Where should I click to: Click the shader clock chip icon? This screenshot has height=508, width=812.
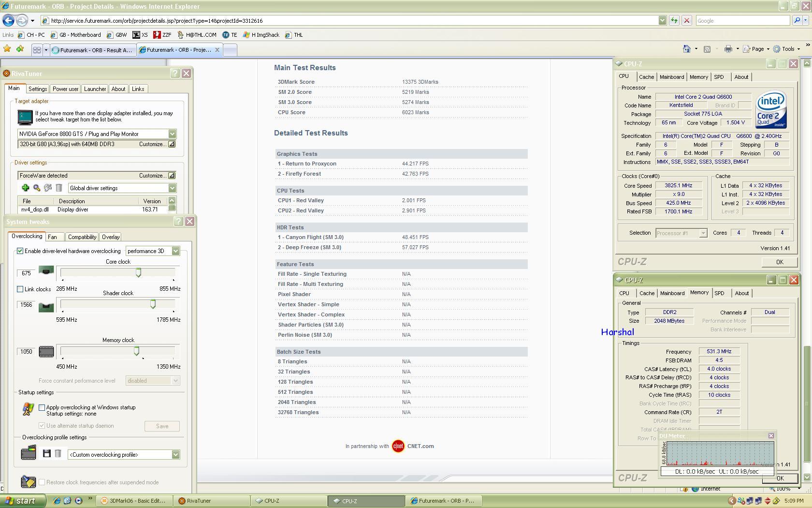46,307
